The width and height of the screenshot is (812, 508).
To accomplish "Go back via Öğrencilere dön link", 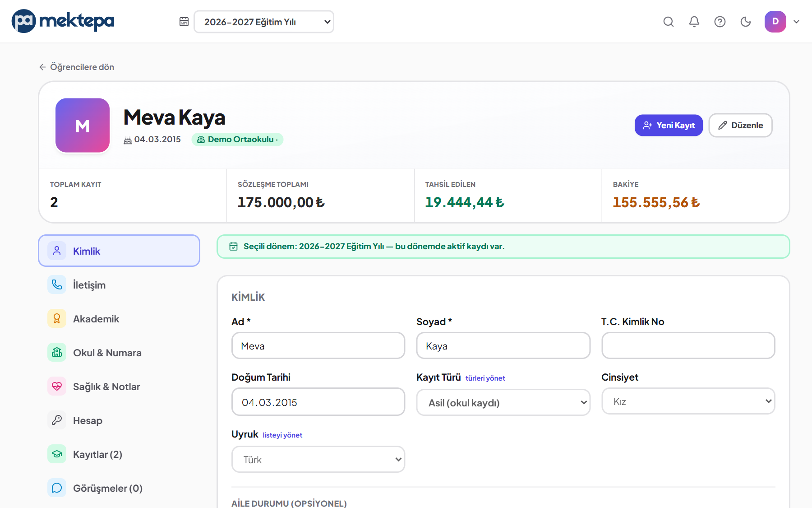I will [77, 67].
